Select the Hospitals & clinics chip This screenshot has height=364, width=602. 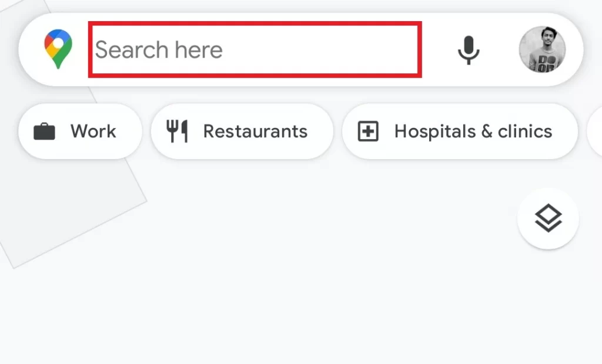tap(460, 131)
